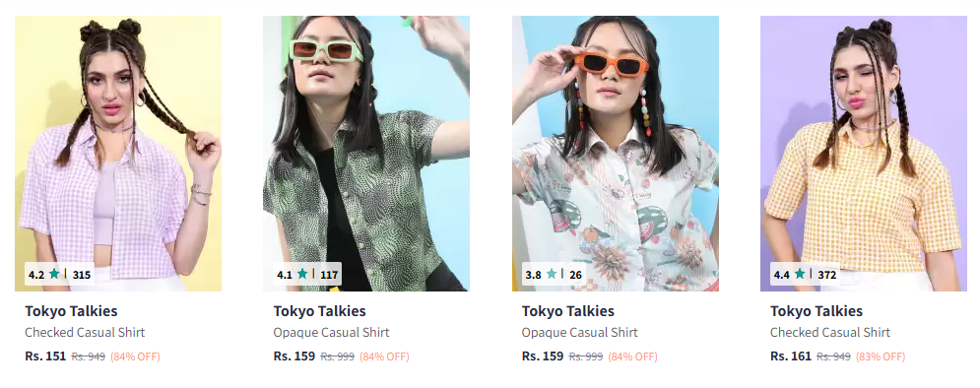980x388 pixels.
Task: Click Tokyo Talkies brand name above Rs. 151
Action: pyautogui.click(x=71, y=311)
